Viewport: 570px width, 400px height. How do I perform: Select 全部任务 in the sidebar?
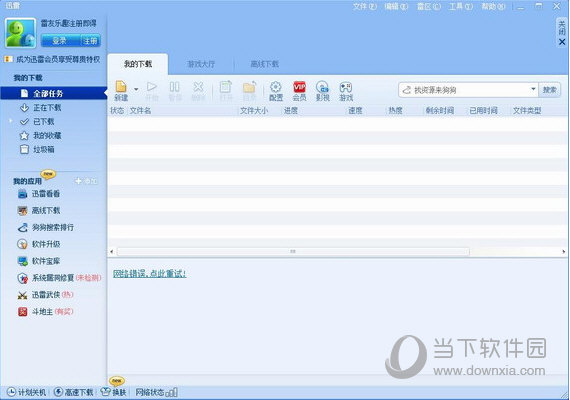53,93
